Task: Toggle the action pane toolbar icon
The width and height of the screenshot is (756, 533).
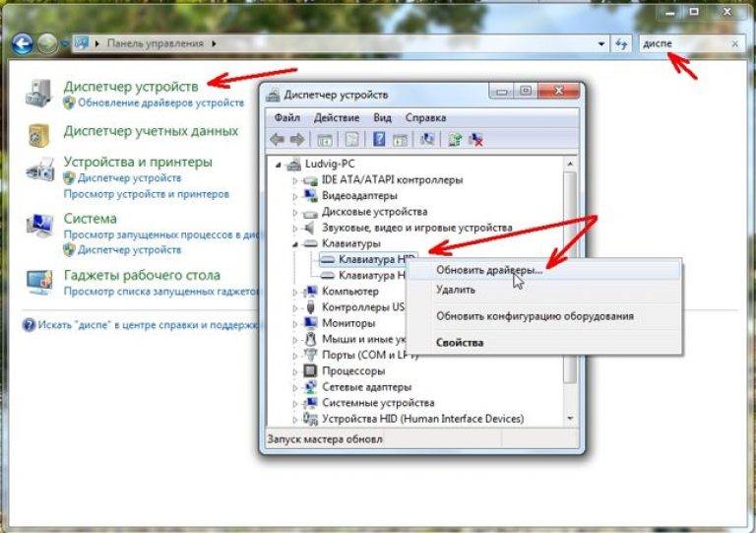Action: tap(401, 140)
